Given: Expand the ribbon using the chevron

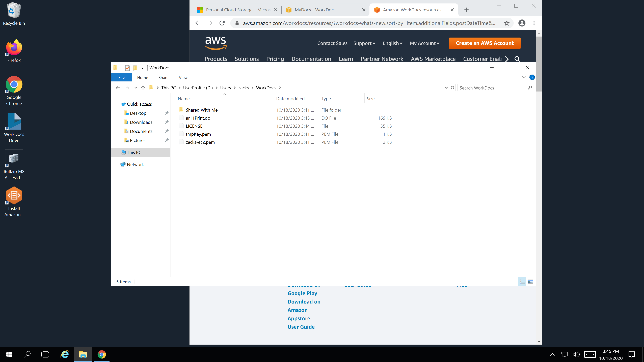Looking at the screenshot, I should [x=524, y=77].
